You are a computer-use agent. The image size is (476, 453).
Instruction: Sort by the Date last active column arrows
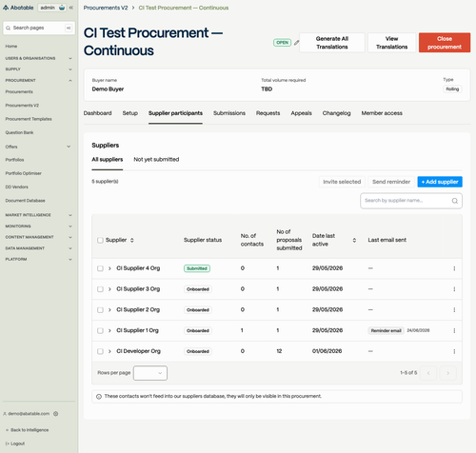click(354, 240)
